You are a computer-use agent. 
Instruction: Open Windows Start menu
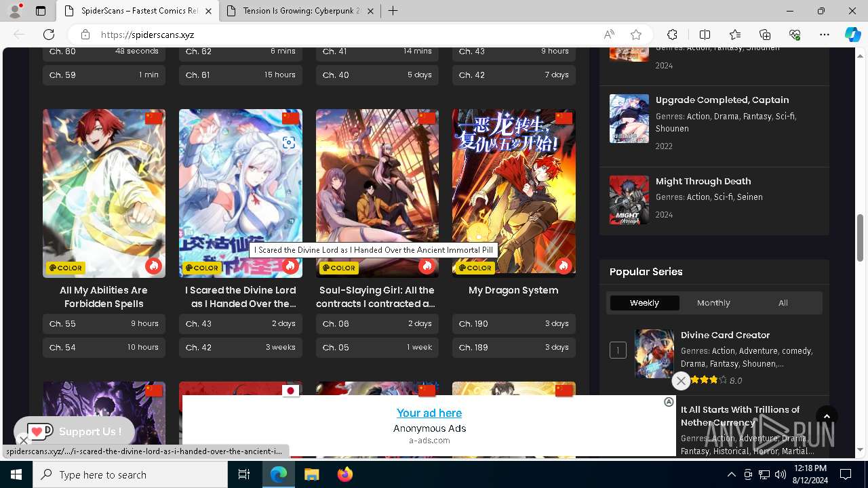(x=16, y=474)
